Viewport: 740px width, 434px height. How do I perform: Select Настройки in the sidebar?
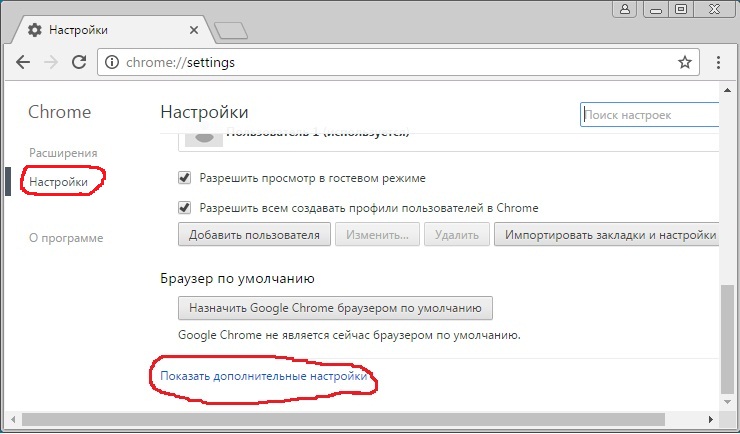point(59,182)
